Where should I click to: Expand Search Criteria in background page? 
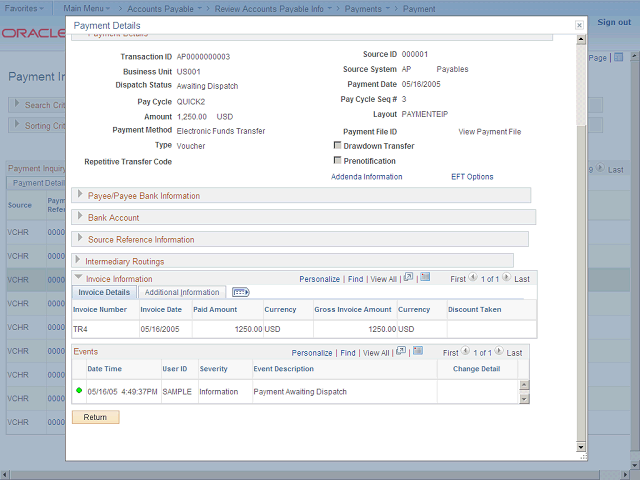click(17, 103)
